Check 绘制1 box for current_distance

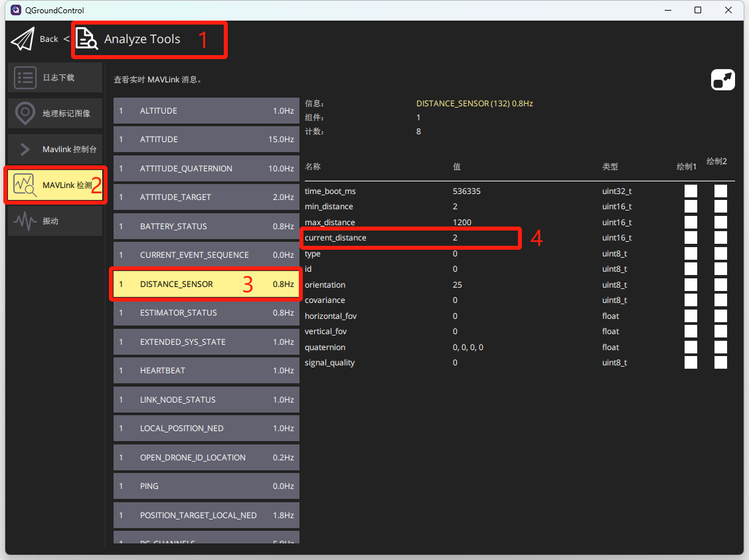tap(691, 238)
